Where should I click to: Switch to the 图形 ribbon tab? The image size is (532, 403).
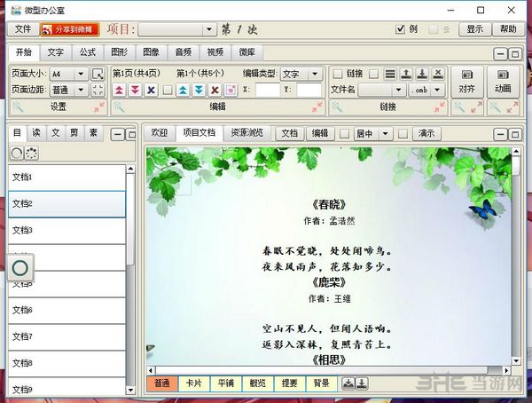point(120,52)
